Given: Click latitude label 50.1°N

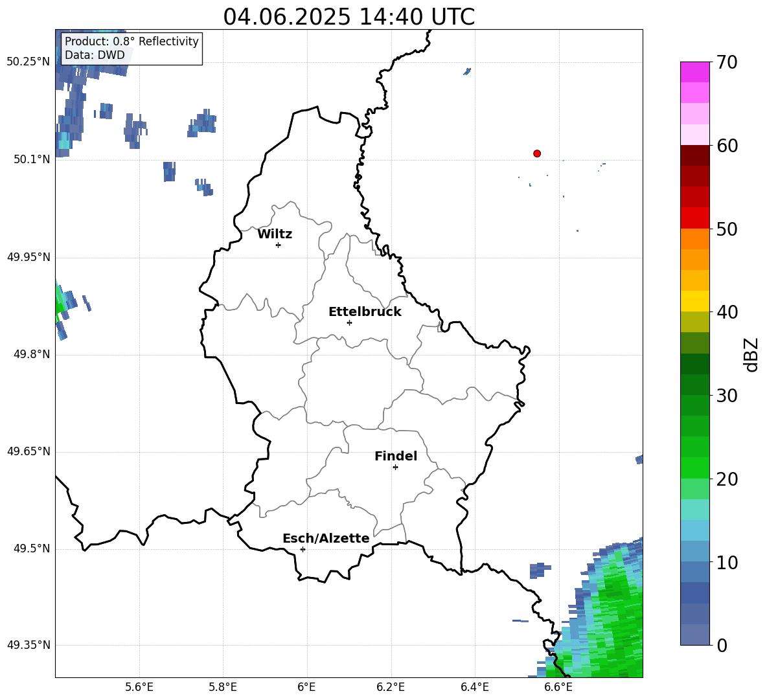Looking at the screenshot, I should click(x=32, y=159).
